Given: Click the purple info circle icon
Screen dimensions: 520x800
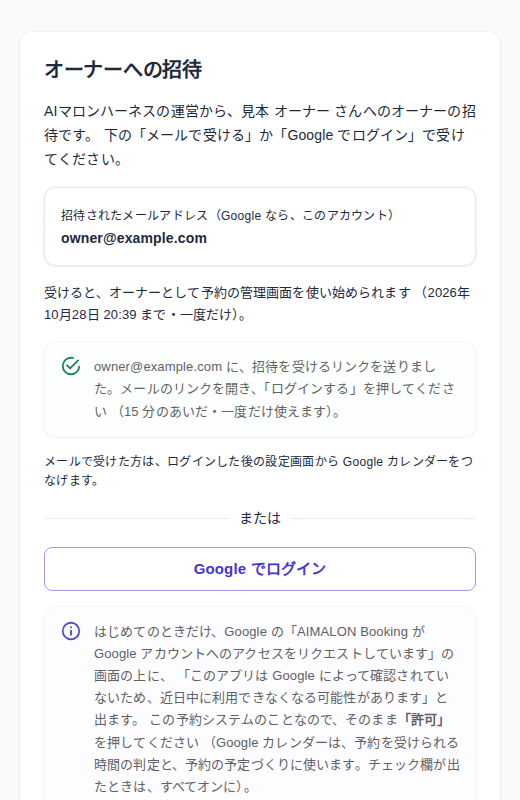Looking at the screenshot, I should click(x=71, y=631).
